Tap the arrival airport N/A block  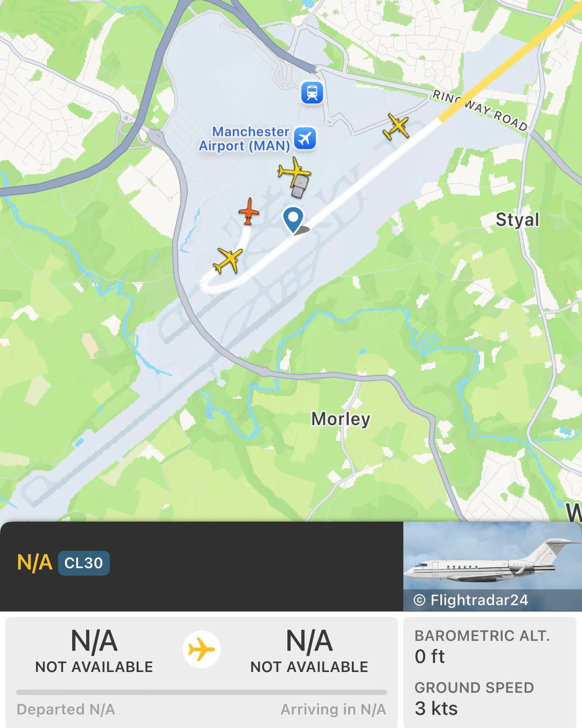pyautogui.click(x=309, y=650)
